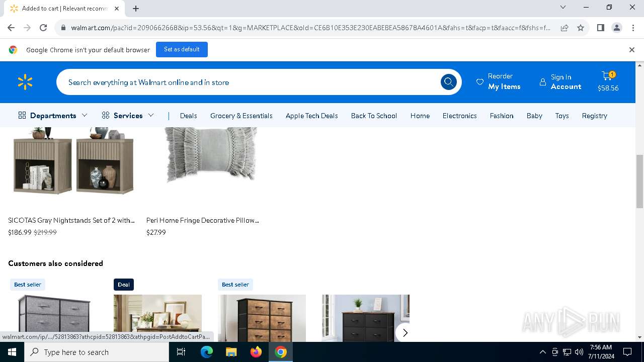
Task: Open the Deals menu item
Action: coord(188,116)
